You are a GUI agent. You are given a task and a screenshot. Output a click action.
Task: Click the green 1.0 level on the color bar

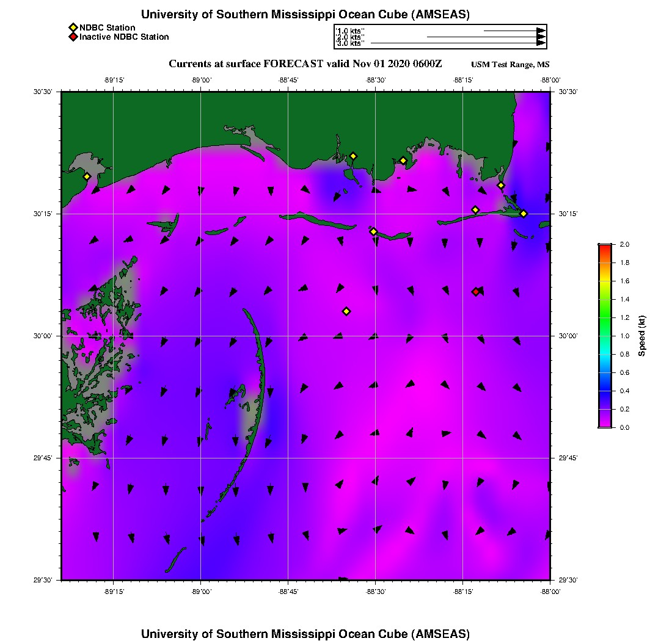(x=604, y=336)
